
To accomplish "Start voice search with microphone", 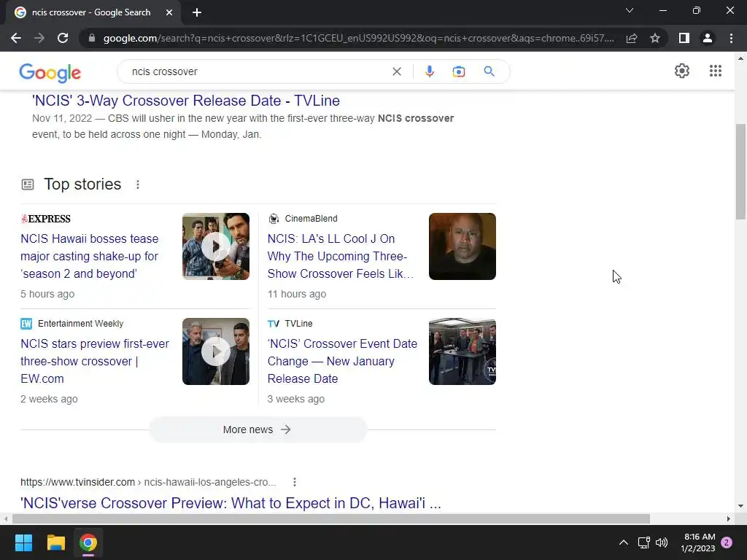I will click(429, 71).
